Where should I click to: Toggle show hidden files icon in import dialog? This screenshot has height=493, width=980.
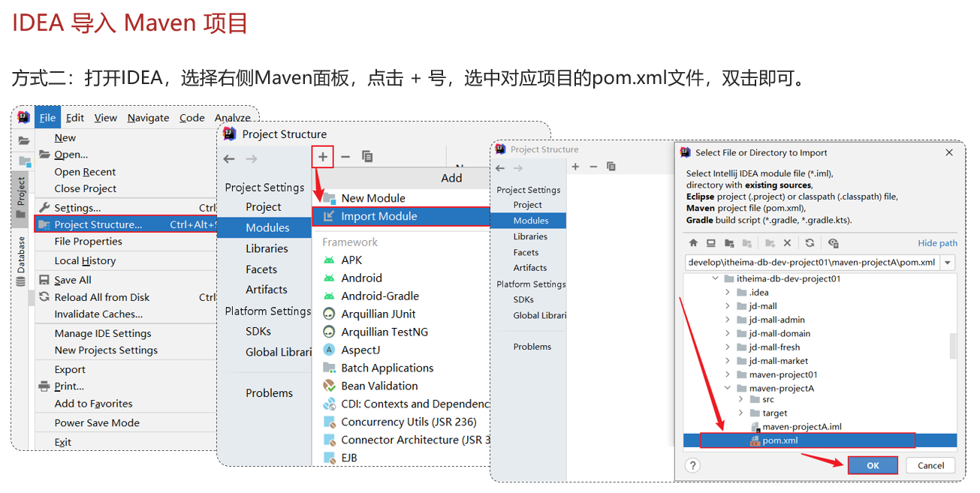click(x=833, y=243)
